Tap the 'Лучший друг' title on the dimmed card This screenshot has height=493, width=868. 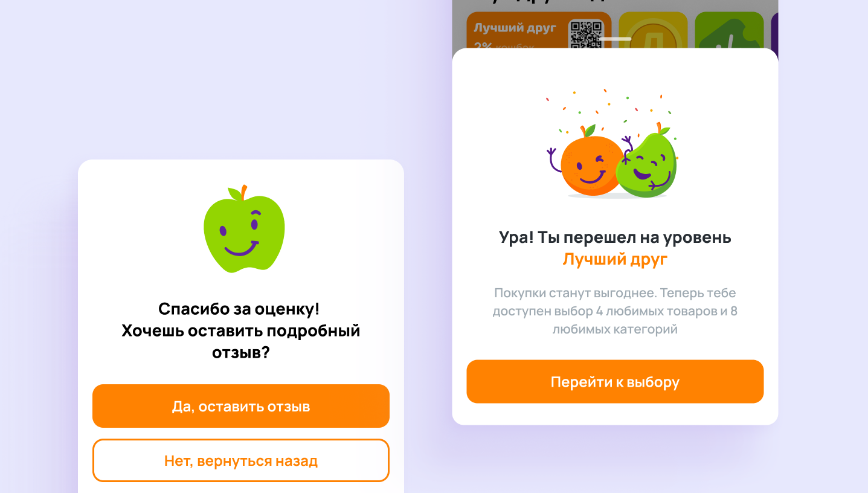point(515,28)
